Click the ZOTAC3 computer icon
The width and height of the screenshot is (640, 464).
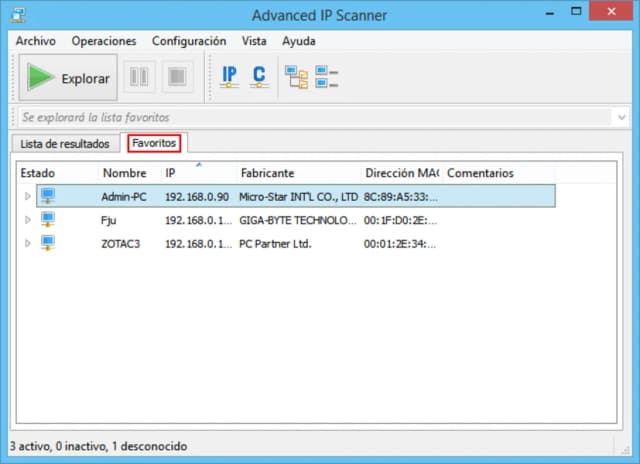pyautogui.click(x=48, y=243)
